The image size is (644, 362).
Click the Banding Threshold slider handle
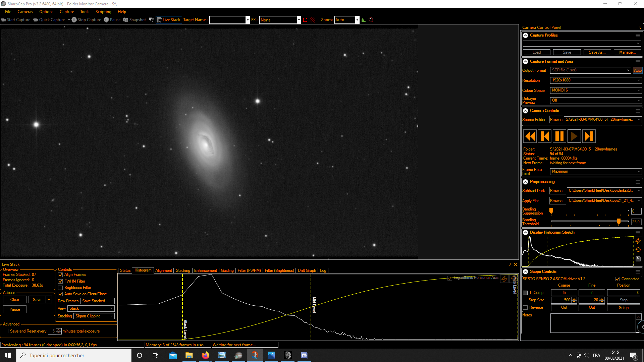(x=619, y=222)
